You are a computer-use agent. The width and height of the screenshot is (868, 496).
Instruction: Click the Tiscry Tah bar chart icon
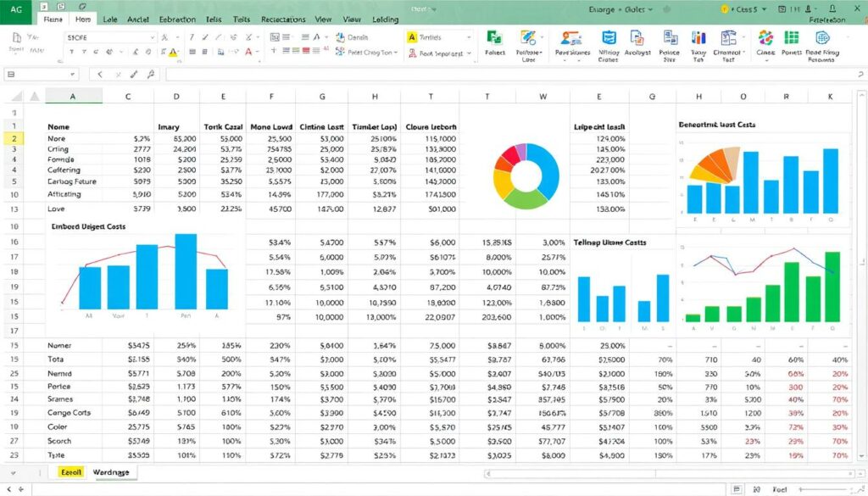[x=698, y=37]
